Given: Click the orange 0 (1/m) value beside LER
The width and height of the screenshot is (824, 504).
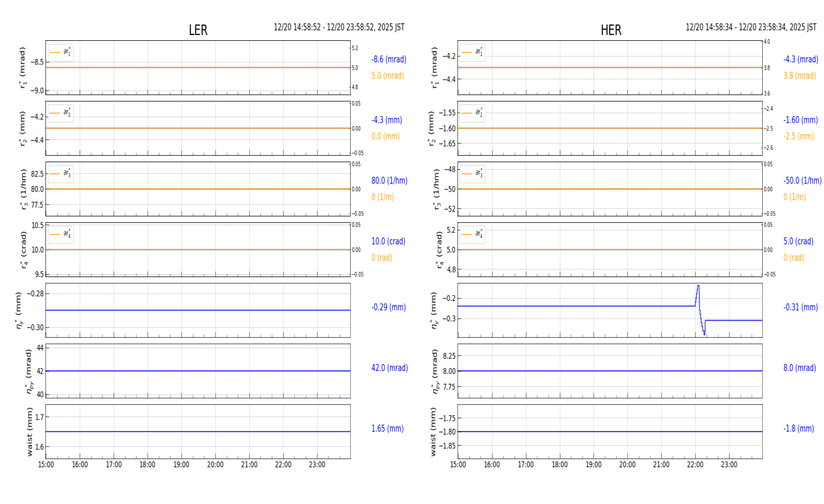Looking at the screenshot, I should (382, 197).
